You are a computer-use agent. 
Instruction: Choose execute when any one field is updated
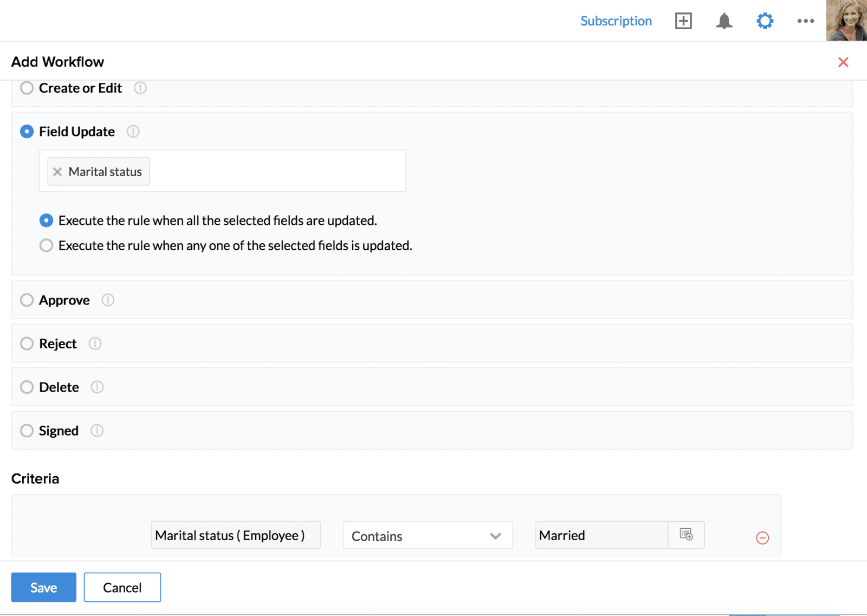(x=47, y=245)
